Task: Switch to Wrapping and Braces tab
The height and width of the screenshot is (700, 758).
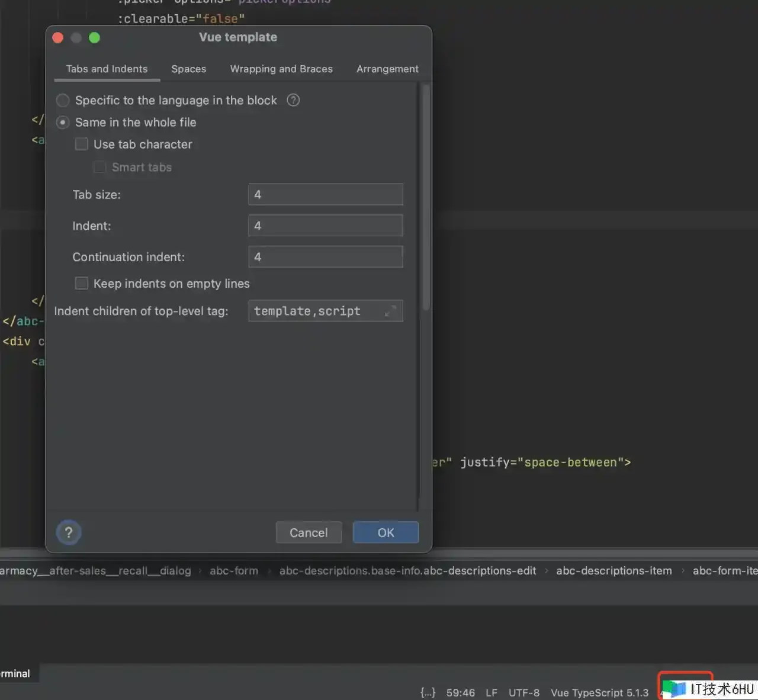Action: 281,69
